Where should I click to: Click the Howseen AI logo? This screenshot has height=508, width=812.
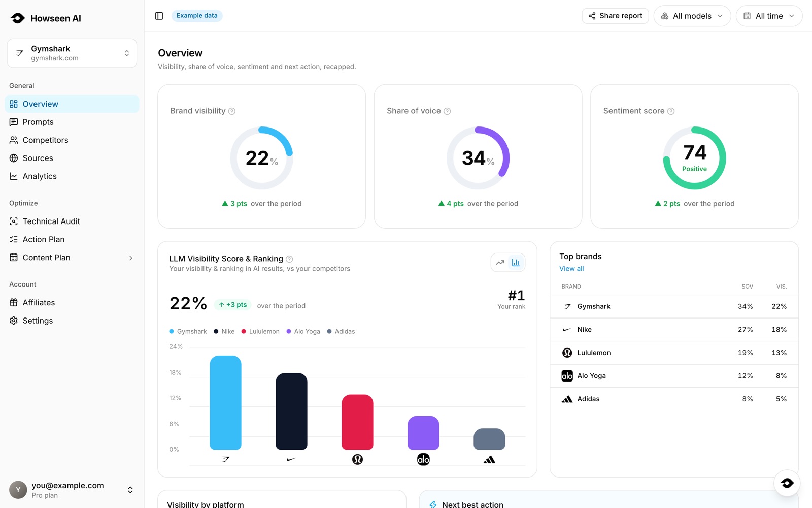[46, 18]
